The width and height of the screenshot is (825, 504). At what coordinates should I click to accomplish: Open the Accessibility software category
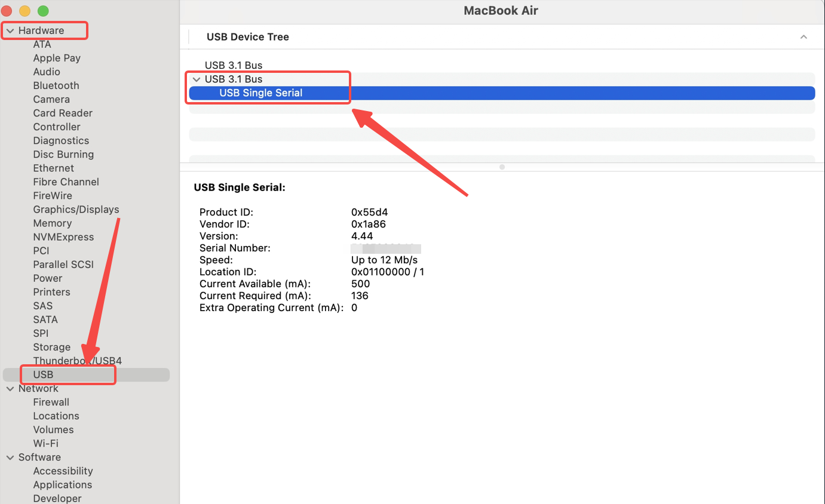[x=63, y=471]
